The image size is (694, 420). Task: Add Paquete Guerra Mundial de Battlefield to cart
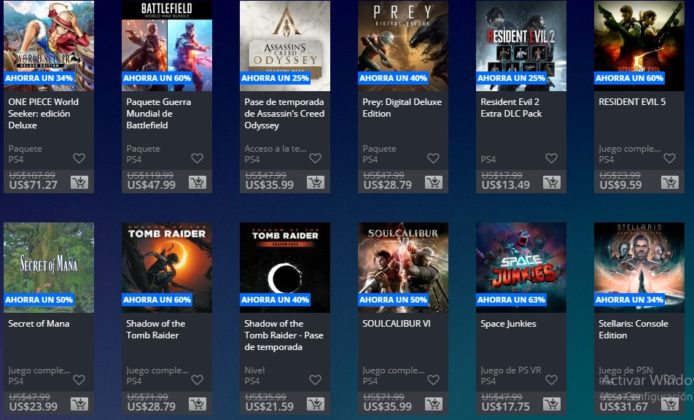(x=197, y=182)
